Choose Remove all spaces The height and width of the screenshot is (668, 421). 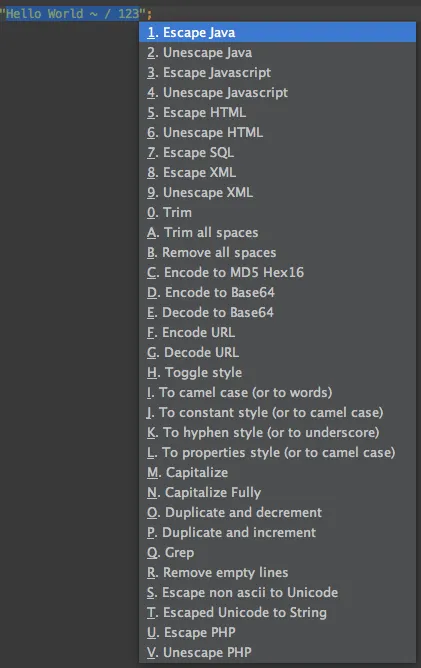point(277,253)
